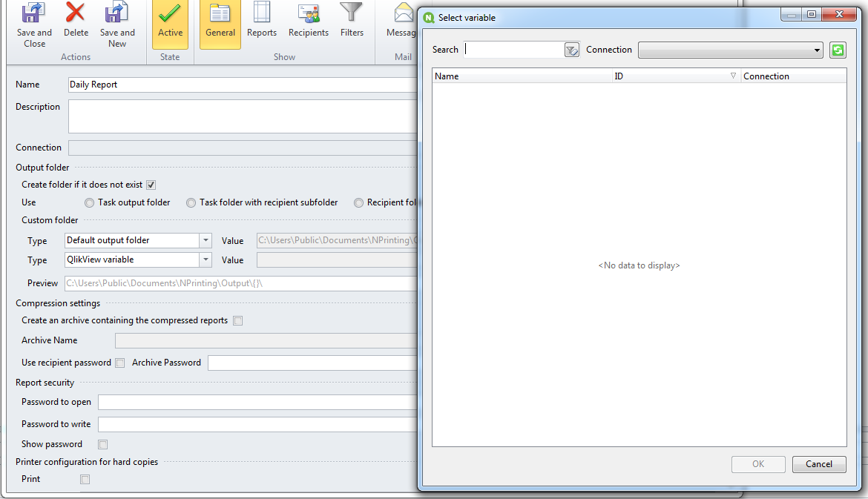Switch to the General tab
The height and width of the screenshot is (499, 868).
point(220,21)
